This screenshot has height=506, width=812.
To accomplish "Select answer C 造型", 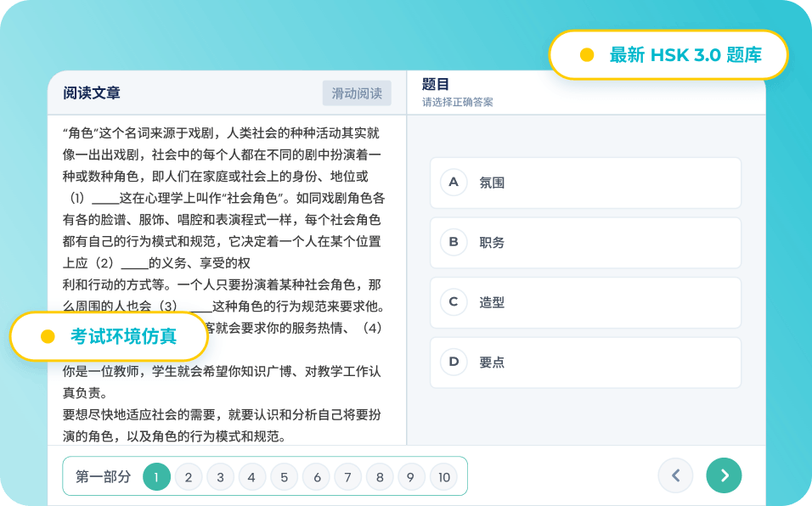I will click(585, 303).
